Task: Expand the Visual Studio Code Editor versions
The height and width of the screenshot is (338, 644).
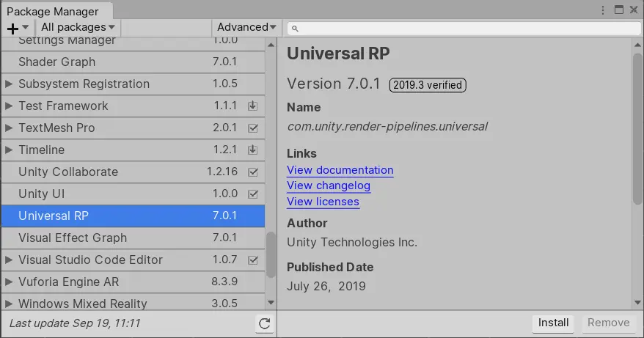Action: (9, 260)
